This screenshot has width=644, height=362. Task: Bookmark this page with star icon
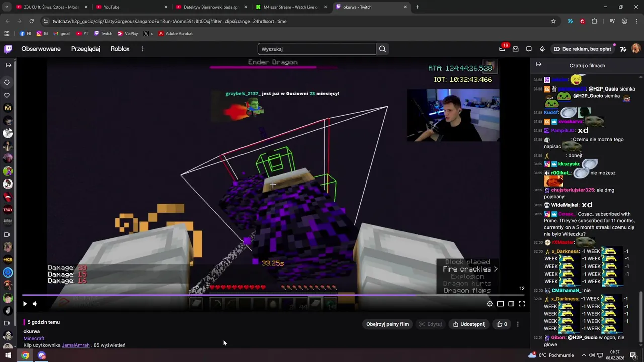tap(553, 21)
